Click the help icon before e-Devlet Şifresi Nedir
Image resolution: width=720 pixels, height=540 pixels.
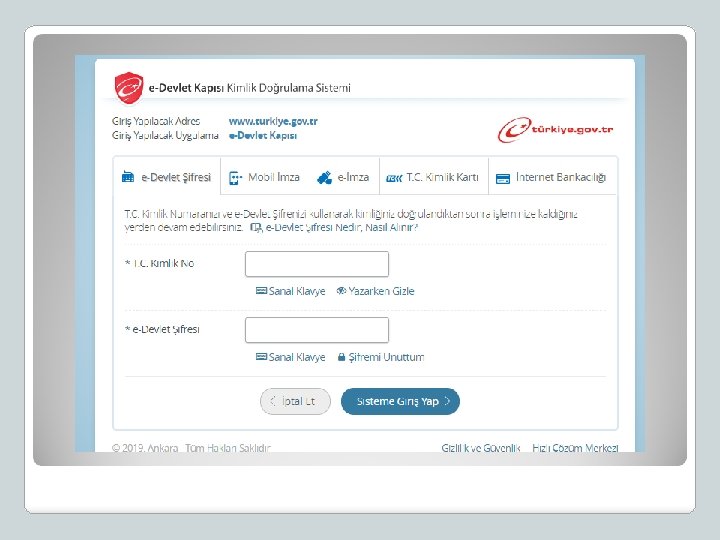tap(256, 227)
